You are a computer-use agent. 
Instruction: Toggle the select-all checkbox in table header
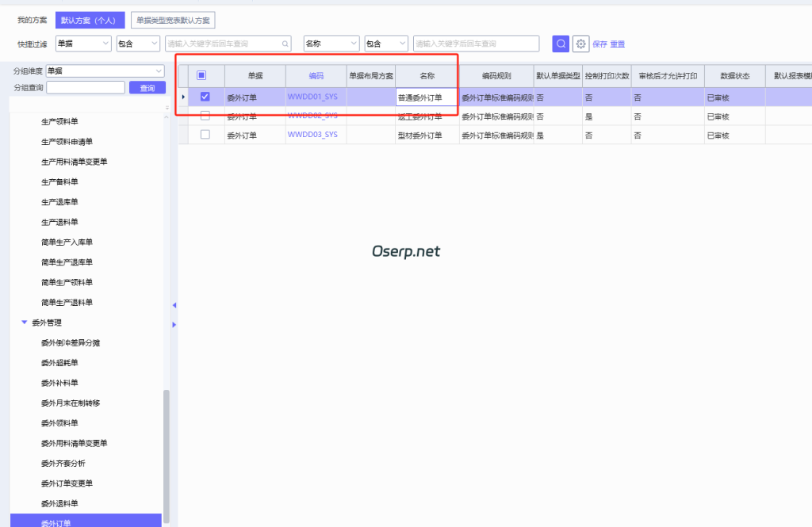(201, 75)
